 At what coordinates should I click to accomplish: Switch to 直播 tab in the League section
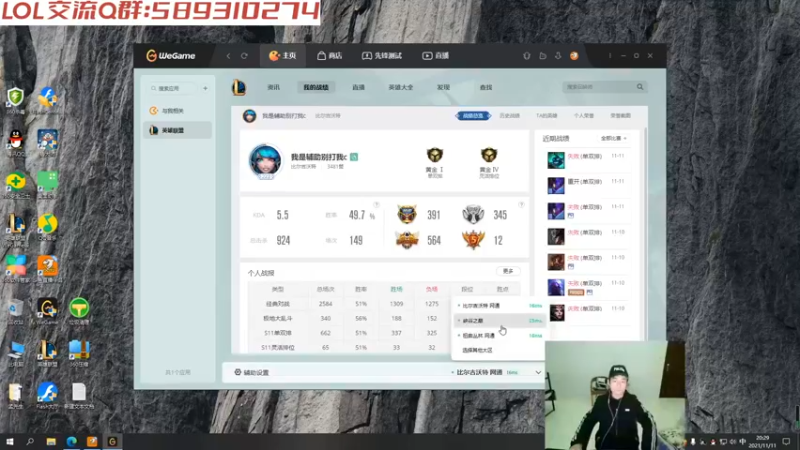pos(358,87)
